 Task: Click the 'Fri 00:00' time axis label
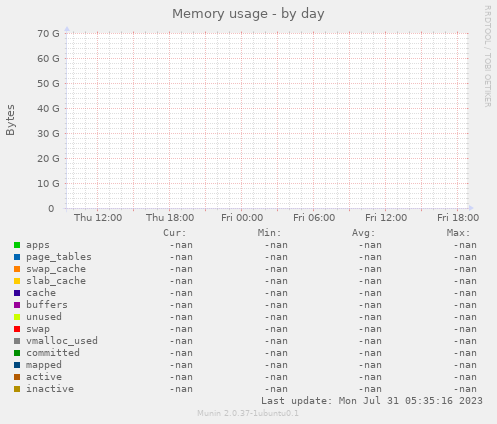tap(242, 218)
